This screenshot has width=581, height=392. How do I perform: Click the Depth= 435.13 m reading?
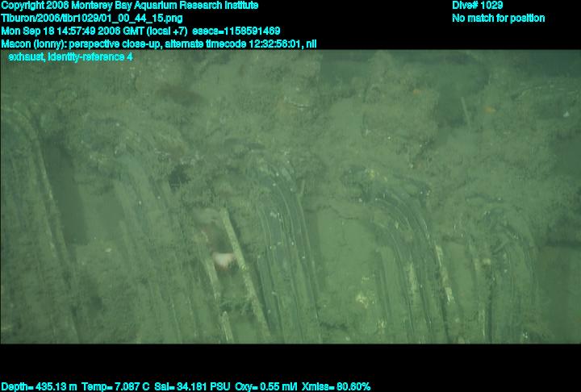[40, 386]
